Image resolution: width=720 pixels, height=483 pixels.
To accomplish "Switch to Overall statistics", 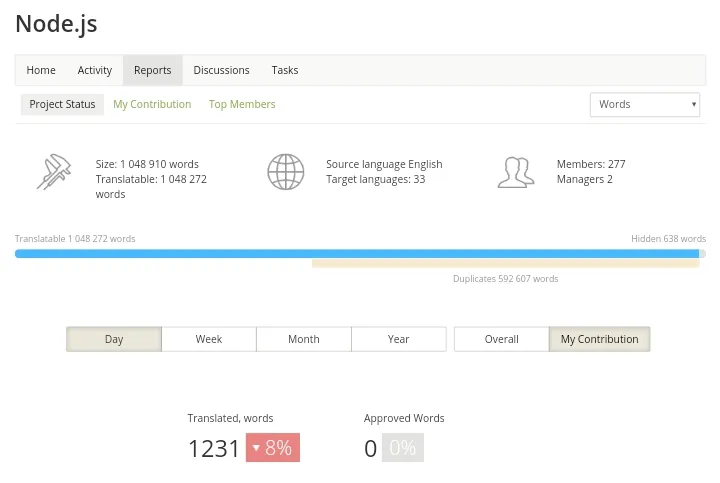I will (x=501, y=339).
